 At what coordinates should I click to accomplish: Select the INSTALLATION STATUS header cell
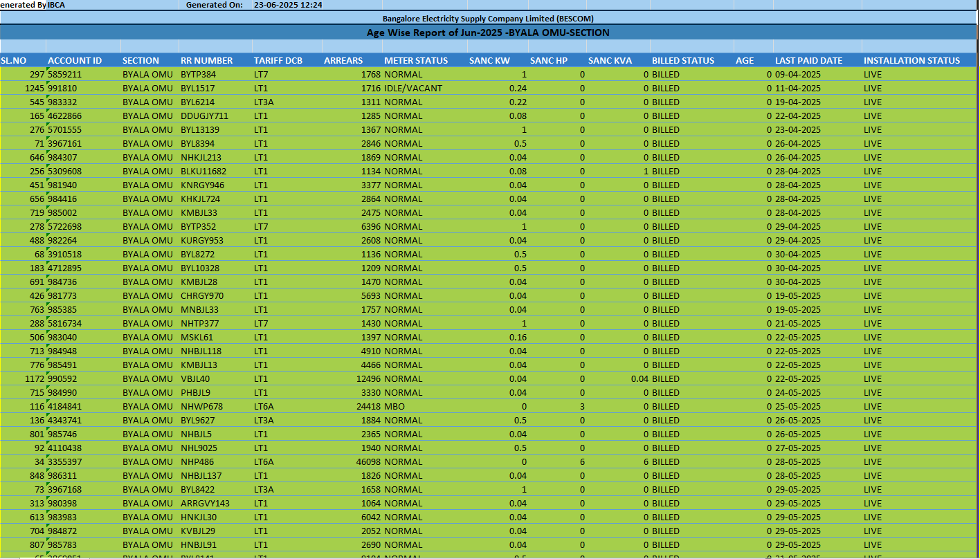pos(918,60)
